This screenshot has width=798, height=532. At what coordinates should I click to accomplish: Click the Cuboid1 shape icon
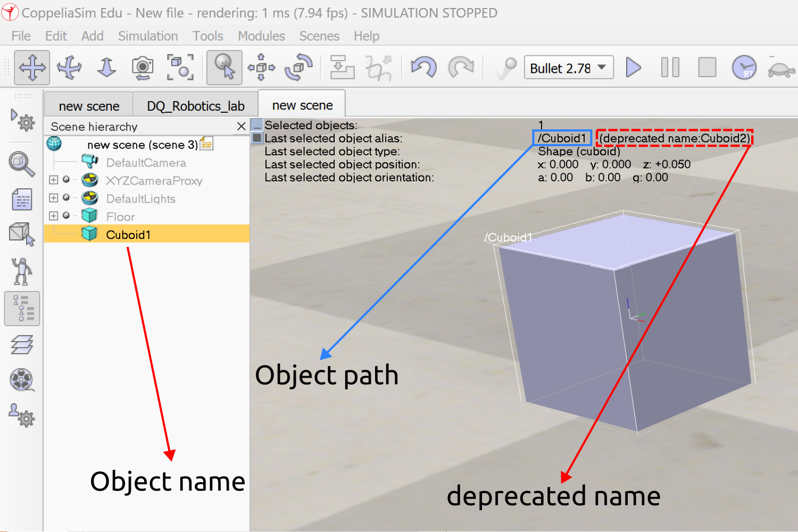pyautogui.click(x=89, y=234)
